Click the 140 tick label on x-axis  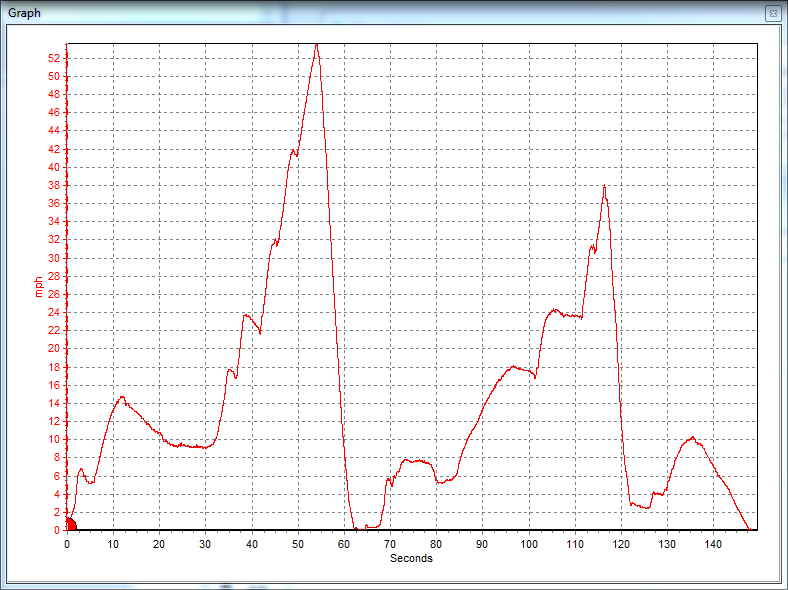[x=713, y=544]
